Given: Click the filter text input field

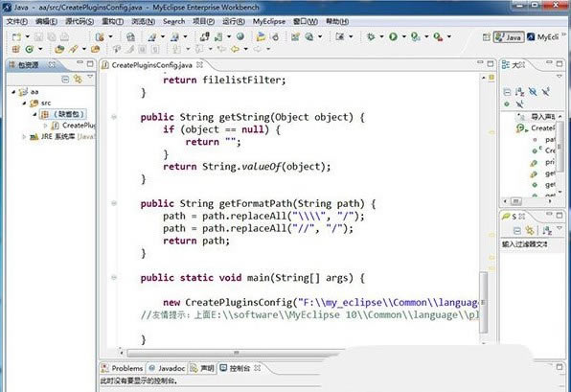Looking at the screenshot, I should 533,244.
